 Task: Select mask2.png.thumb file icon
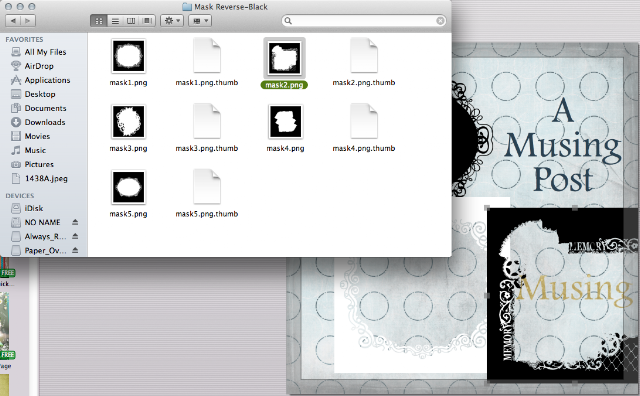tap(364, 56)
